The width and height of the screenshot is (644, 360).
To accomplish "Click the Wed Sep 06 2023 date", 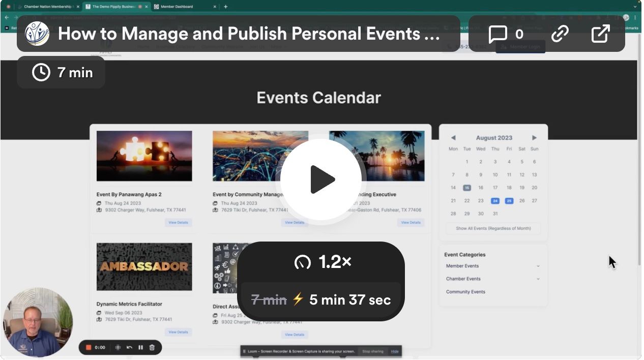I will pyautogui.click(x=124, y=313).
